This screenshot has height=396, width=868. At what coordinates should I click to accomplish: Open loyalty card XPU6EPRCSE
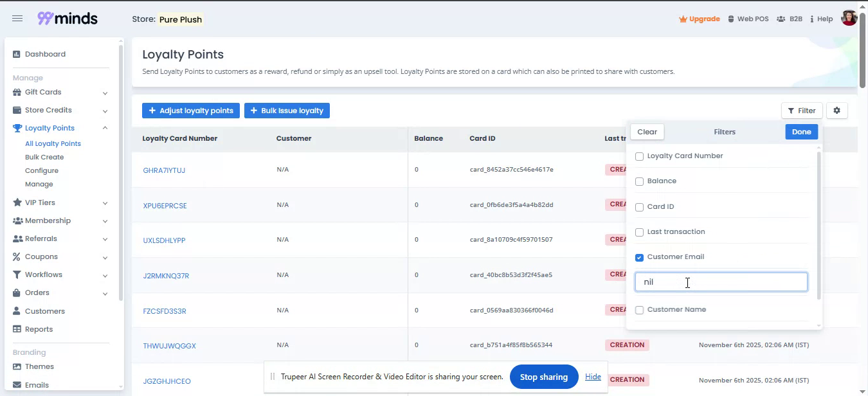pyautogui.click(x=165, y=206)
